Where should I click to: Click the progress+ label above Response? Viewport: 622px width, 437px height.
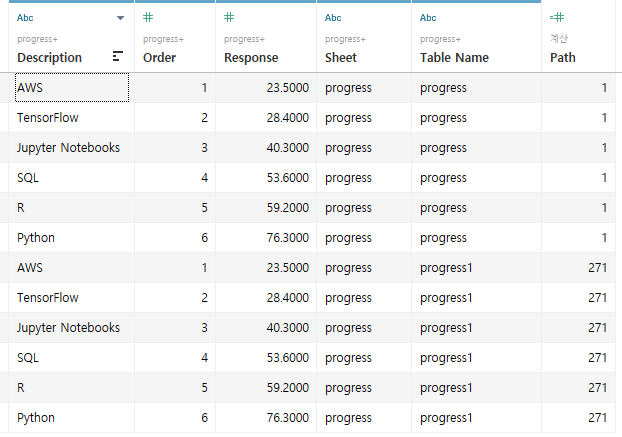point(244,39)
